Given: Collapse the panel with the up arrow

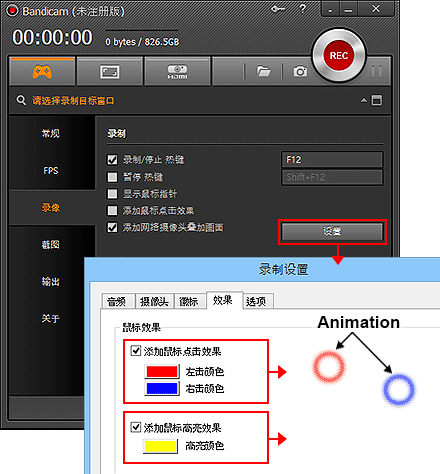Looking at the screenshot, I should [364, 100].
